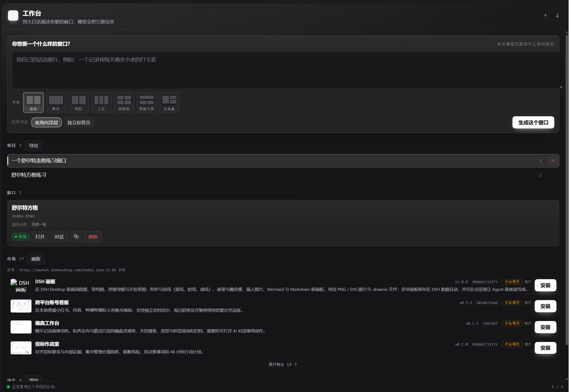This screenshot has width=571, height=392.
Task: Select project 一个舒尔特表格练习窗口
Action: [x=283, y=161]
